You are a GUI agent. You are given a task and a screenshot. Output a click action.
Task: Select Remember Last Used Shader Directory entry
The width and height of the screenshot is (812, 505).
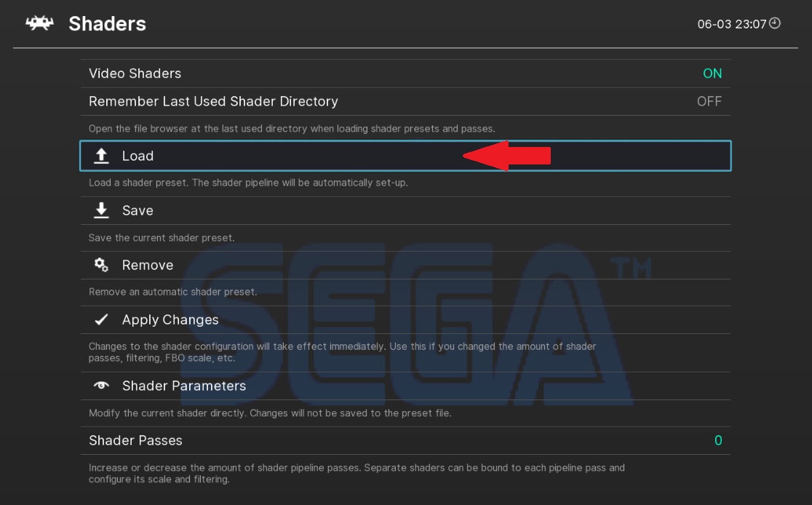(x=213, y=101)
